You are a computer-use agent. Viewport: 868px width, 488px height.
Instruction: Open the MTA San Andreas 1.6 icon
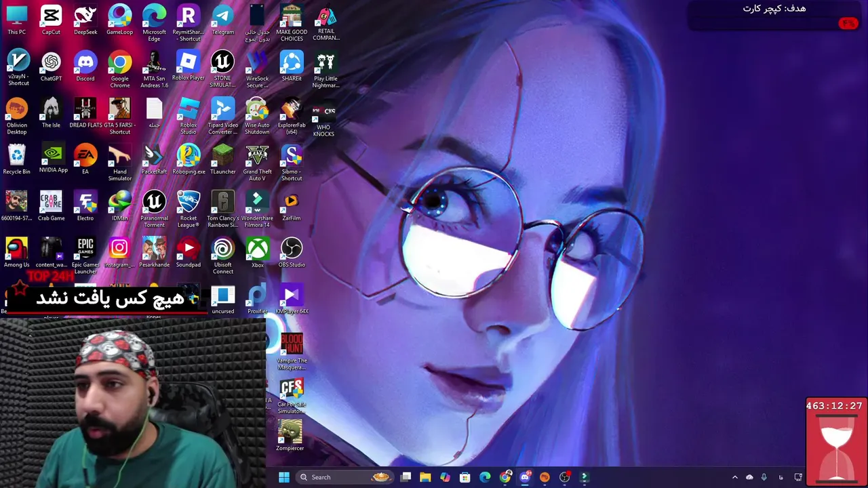coord(154,69)
